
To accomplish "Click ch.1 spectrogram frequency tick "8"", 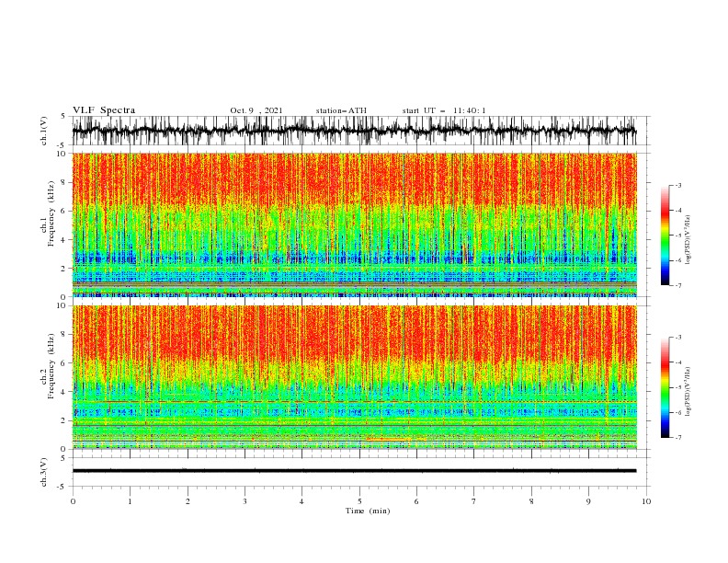I will coord(64,182).
